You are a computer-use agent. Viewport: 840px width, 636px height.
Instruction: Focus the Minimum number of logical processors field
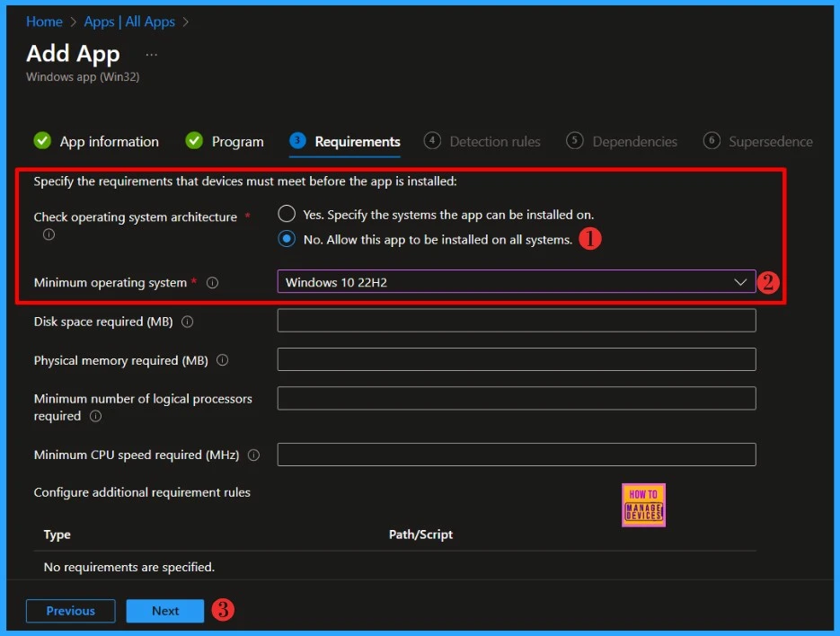click(517, 398)
